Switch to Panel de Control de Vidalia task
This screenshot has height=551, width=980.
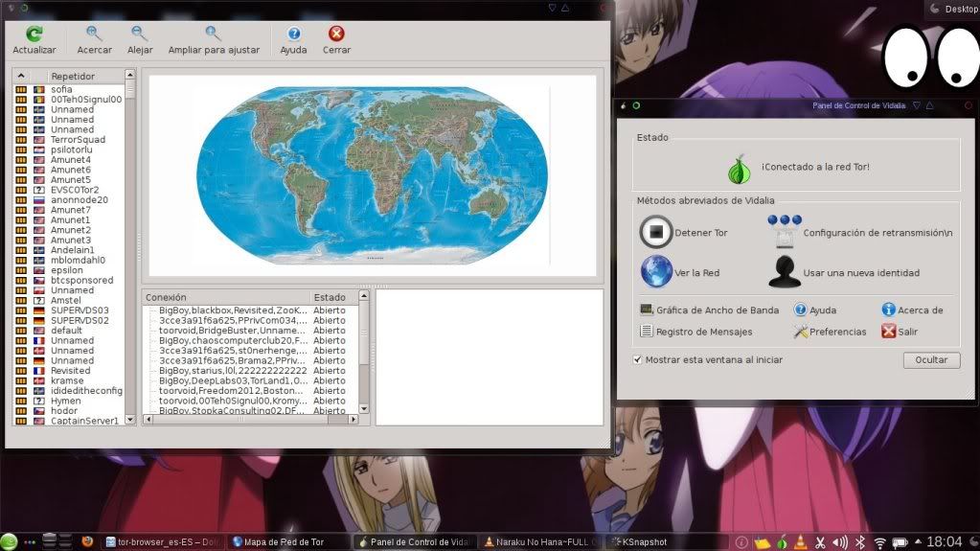[x=415, y=542]
